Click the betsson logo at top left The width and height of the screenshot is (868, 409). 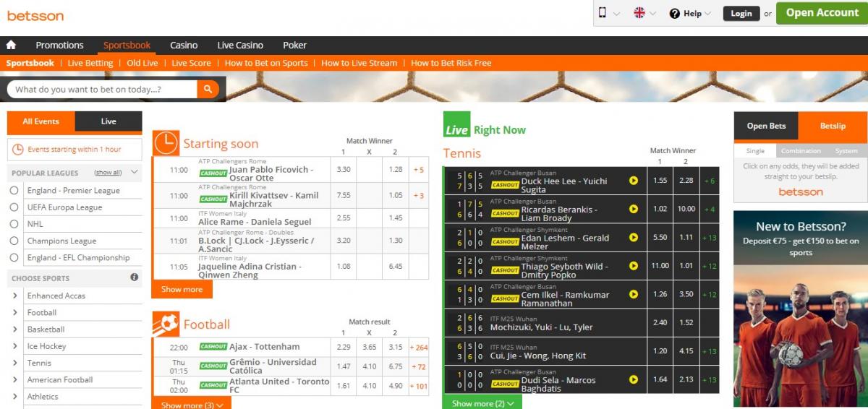(35, 15)
